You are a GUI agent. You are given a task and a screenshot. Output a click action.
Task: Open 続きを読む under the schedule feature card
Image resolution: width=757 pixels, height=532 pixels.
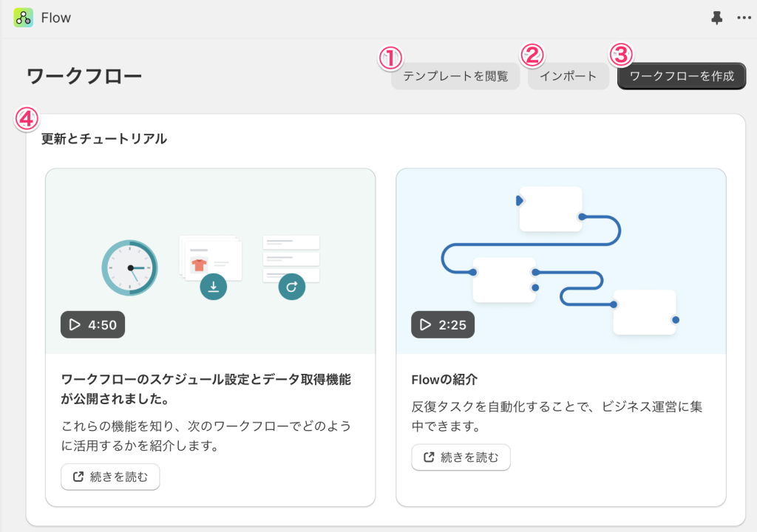(x=110, y=477)
